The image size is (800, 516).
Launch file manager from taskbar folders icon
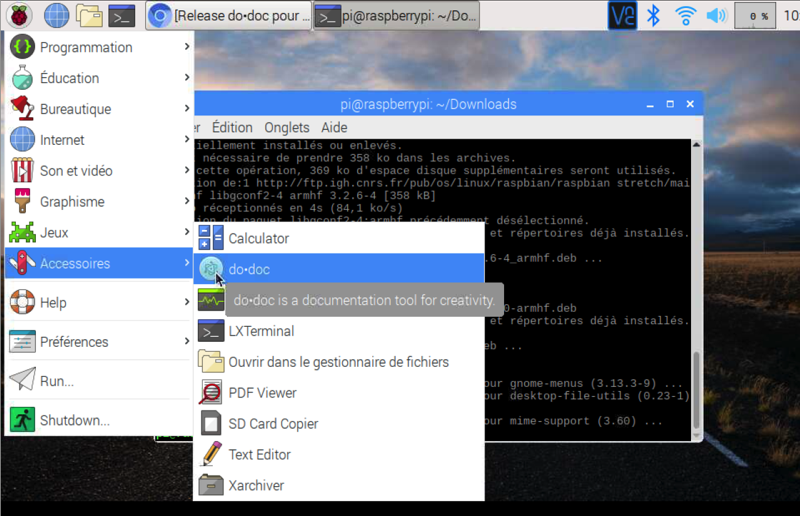[89, 15]
